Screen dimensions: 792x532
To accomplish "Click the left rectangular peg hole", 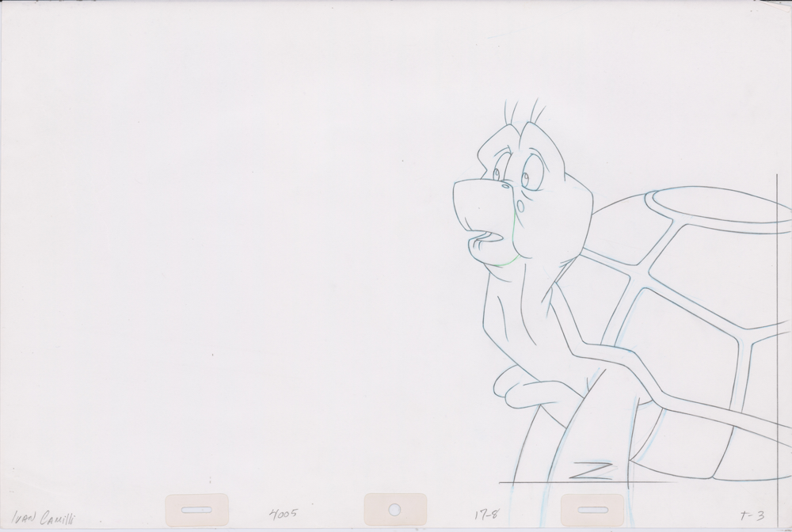I will point(196,509).
